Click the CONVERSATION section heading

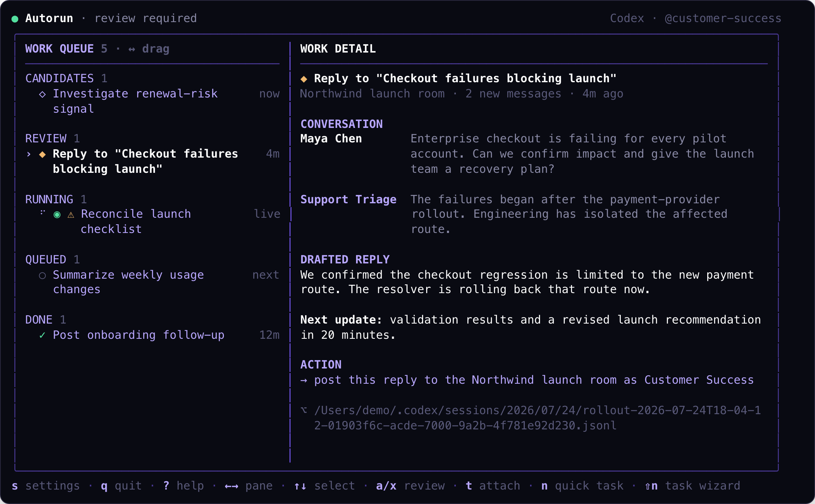coord(341,124)
